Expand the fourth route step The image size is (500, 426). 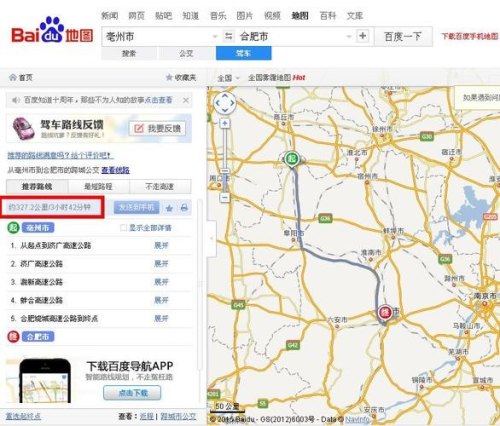[x=161, y=300]
